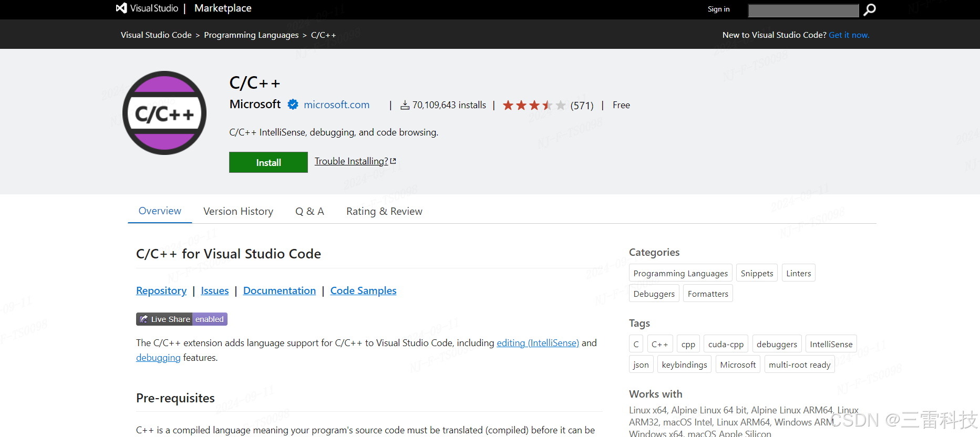The height and width of the screenshot is (437, 980).
Task: Click the debuggers tag
Action: click(777, 344)
